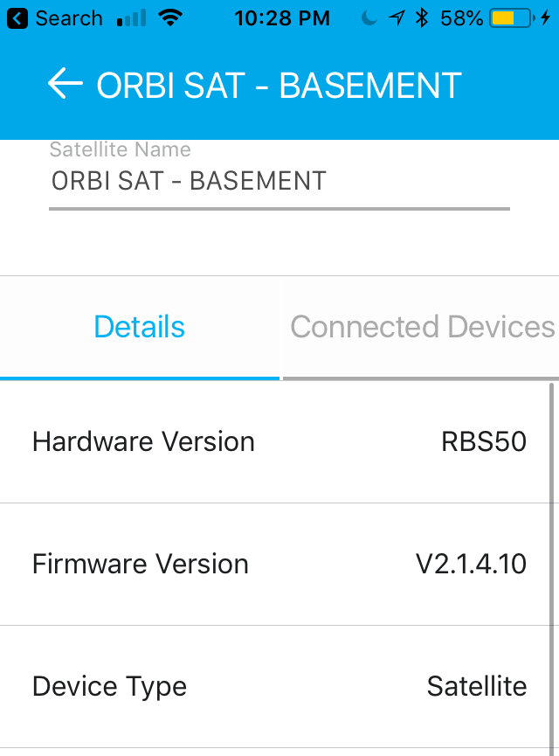The width and height of the screenshot is (559, 756).
Task: Tap the Do Not Disturb moon icon
Action: coord(370,18)
